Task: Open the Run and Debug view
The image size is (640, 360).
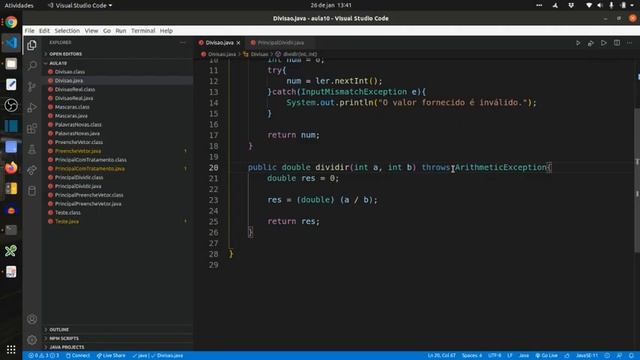Action: (32, 107)
